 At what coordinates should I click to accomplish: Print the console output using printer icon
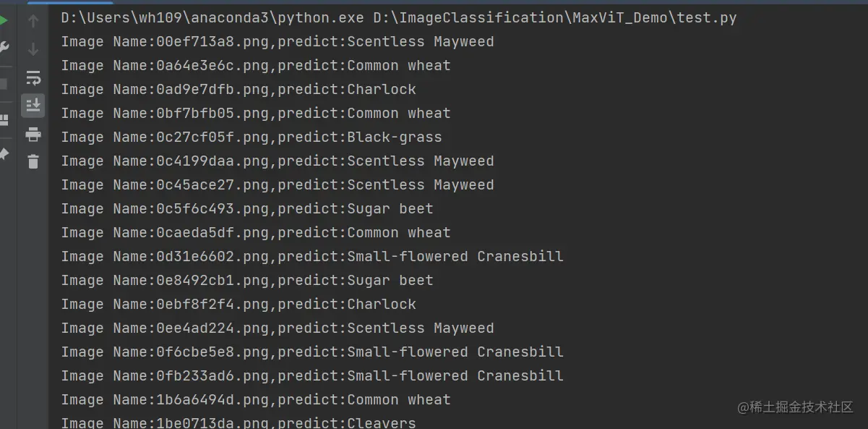coord(33,134)
